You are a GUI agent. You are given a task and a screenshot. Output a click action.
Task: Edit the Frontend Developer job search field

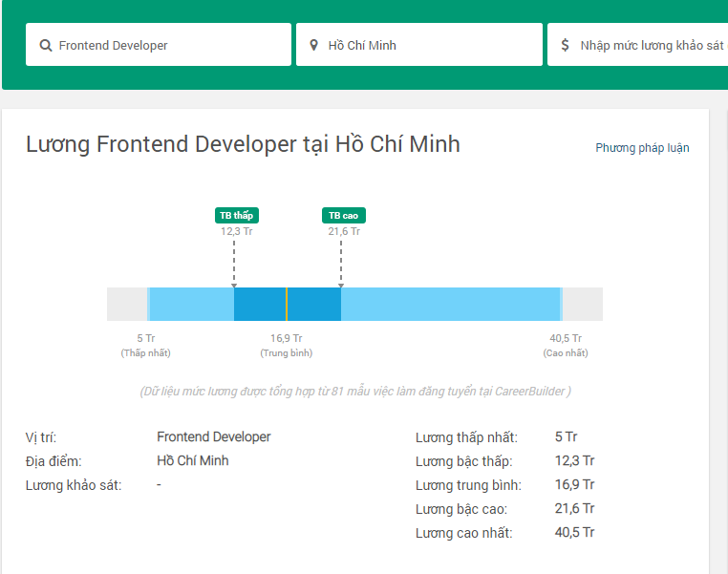pyautogui.click(x=159, y=45)
